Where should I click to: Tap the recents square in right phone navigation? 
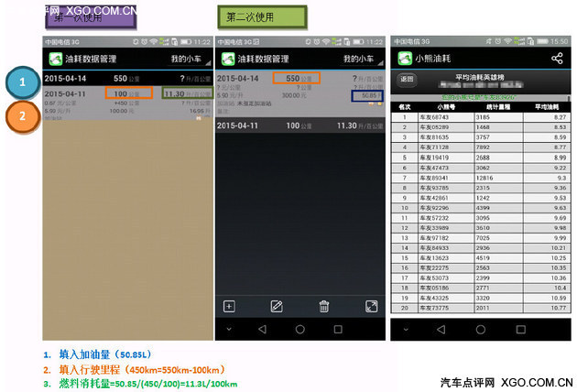pyautogui.click(x=521, y=329)
